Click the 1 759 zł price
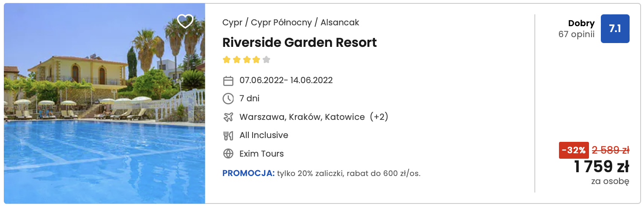 click(601, 167)
